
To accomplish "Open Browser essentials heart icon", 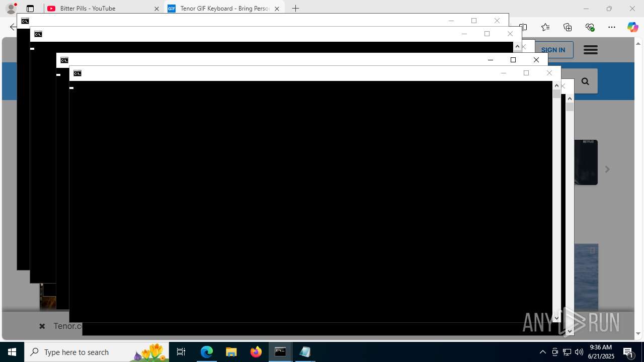I will 590,27.
